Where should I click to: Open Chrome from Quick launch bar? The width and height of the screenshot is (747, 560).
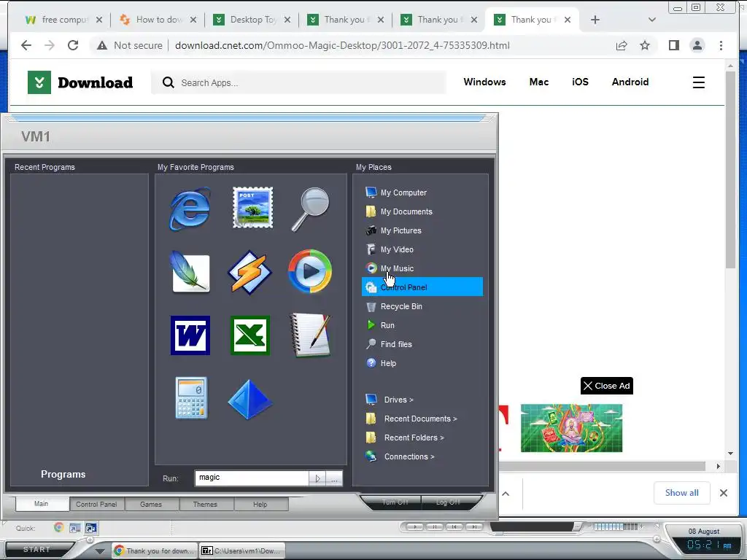tap(58, 528)
